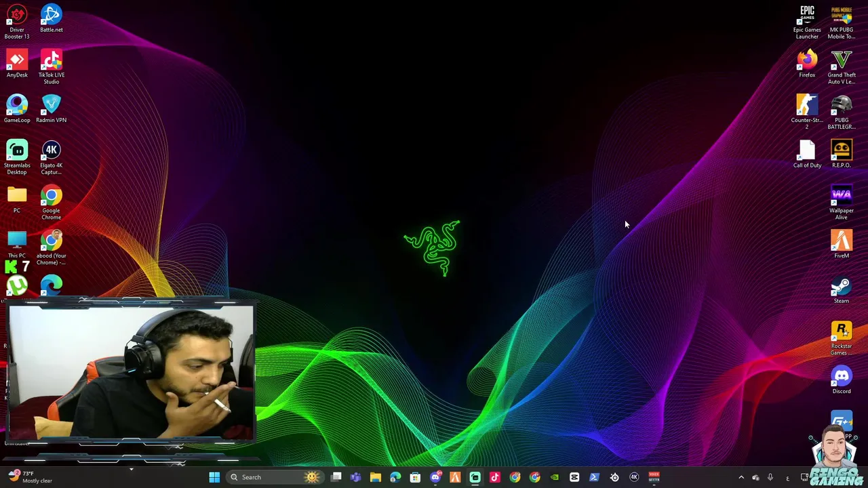Select the This PC desktop icon
Screen dimensions: 868x488
click(17, 245)
